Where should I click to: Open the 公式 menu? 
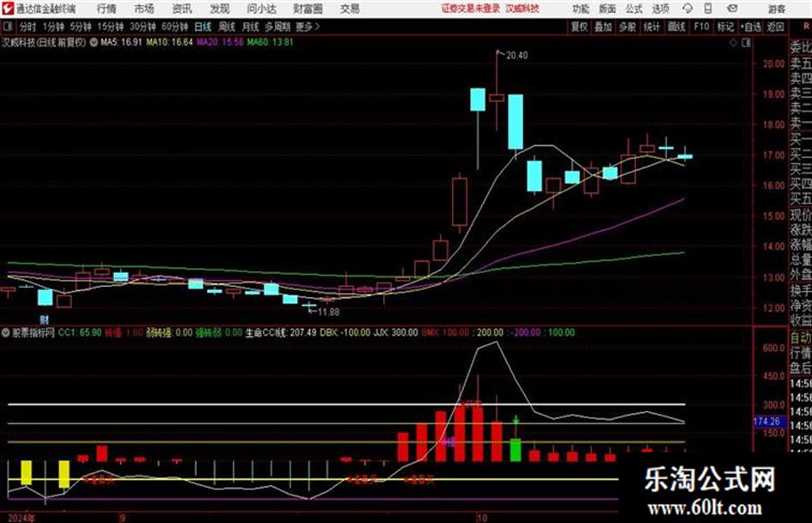coord(633,9)
